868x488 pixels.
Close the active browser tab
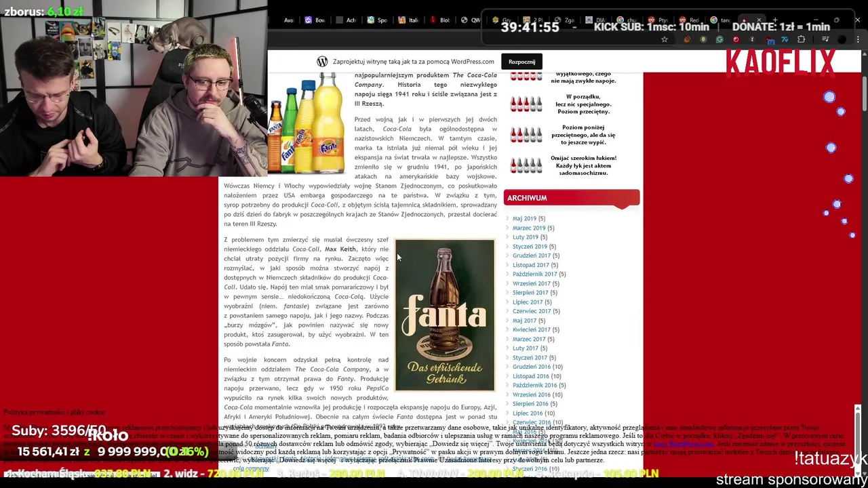759,20
